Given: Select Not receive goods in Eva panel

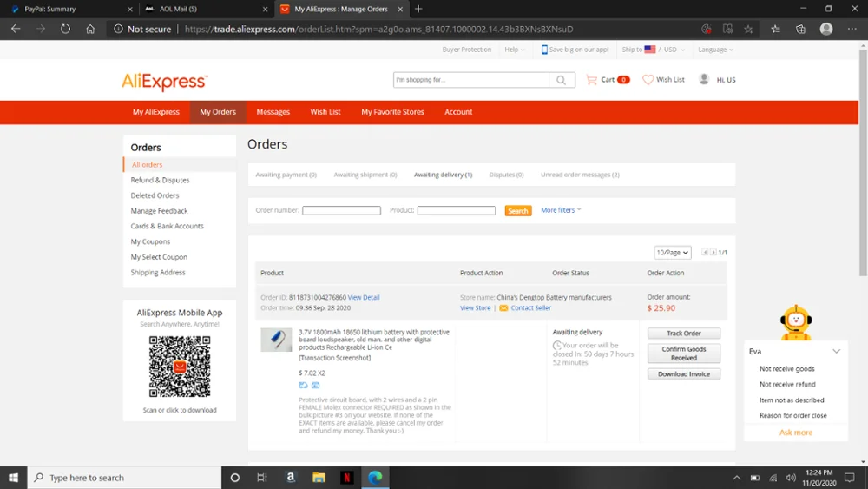Looking at the screenshot, I should (x=786, y=369).
